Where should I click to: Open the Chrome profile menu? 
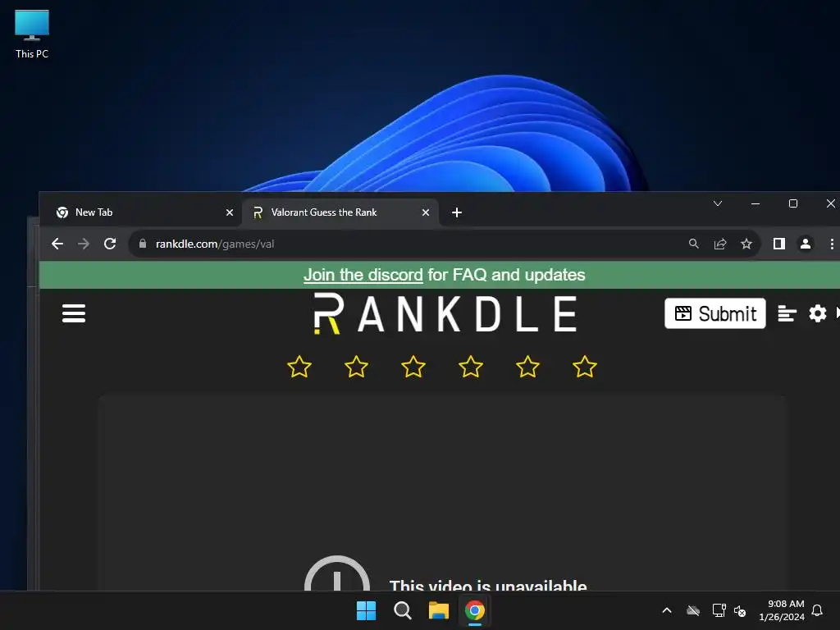tap(806, 244)
